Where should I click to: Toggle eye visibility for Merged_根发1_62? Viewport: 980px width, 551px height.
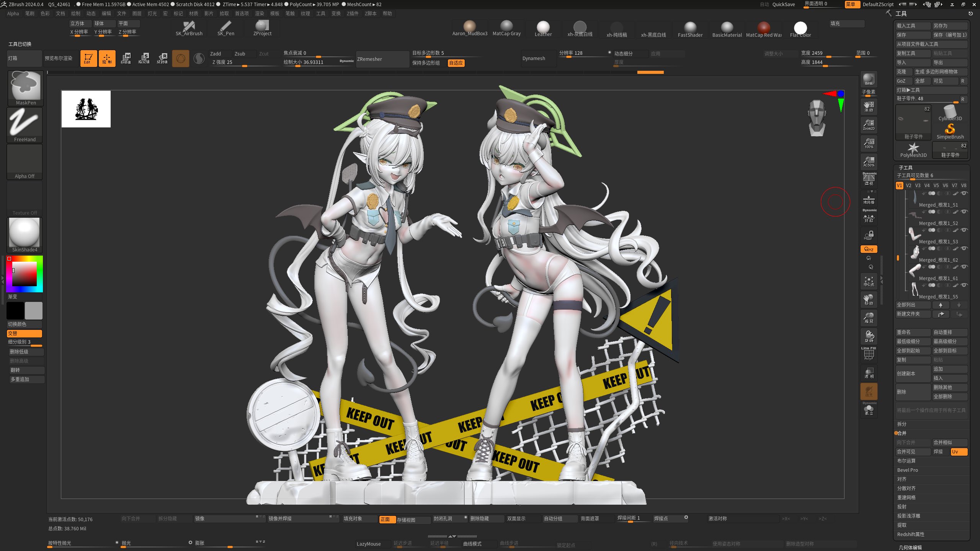(x=964, y=248)
